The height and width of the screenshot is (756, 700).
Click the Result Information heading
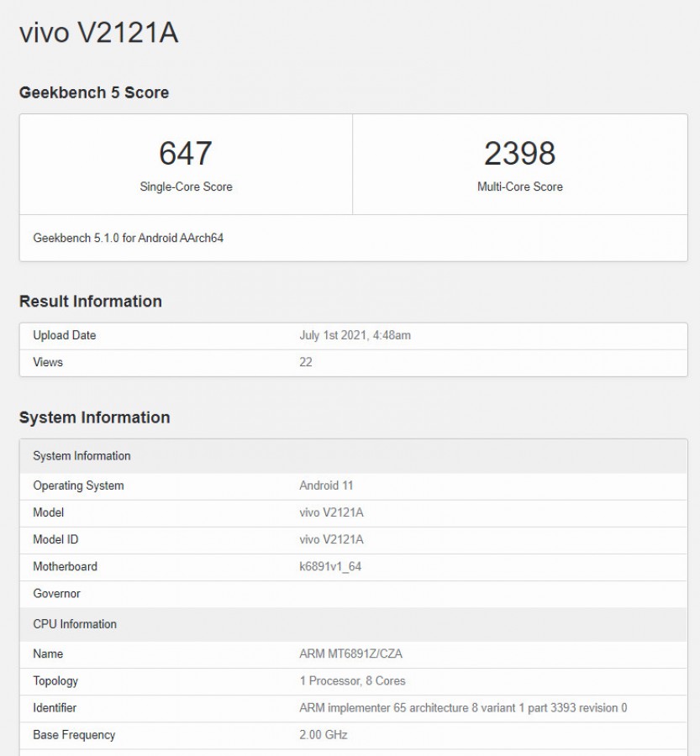pyautogui.click(x=91, y=302)
